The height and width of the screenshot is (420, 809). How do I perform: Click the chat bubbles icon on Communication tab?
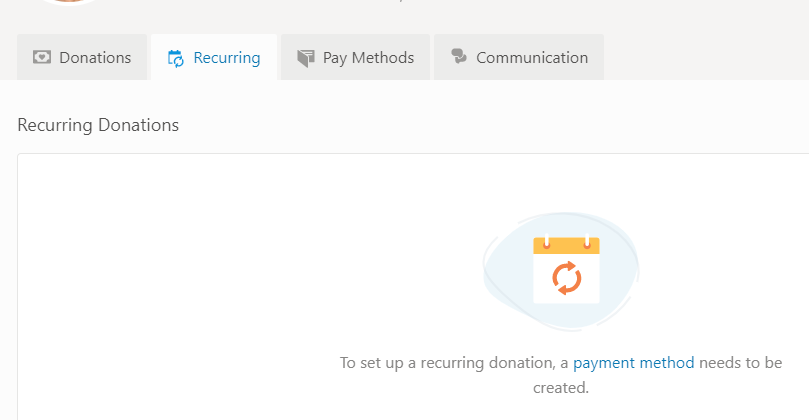[x=459, y=57]
